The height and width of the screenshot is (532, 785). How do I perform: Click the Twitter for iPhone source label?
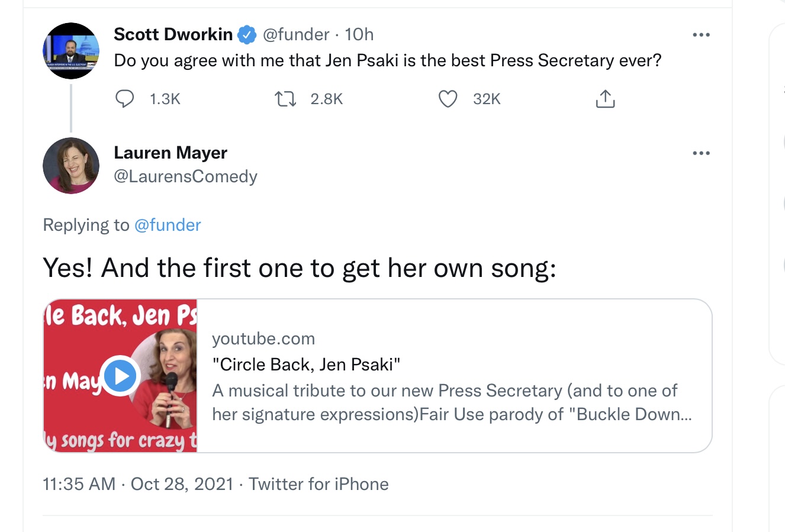(x=318, y=484)
